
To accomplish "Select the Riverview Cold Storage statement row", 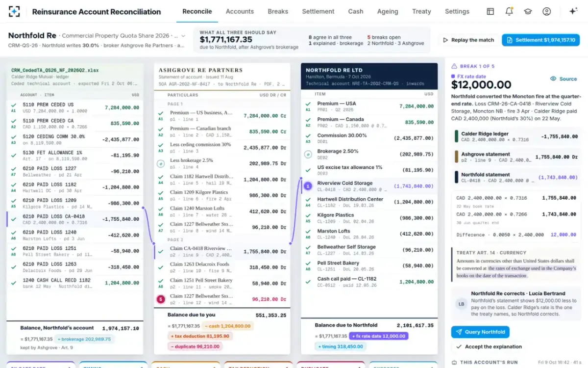I will click(x=369, y=186).
